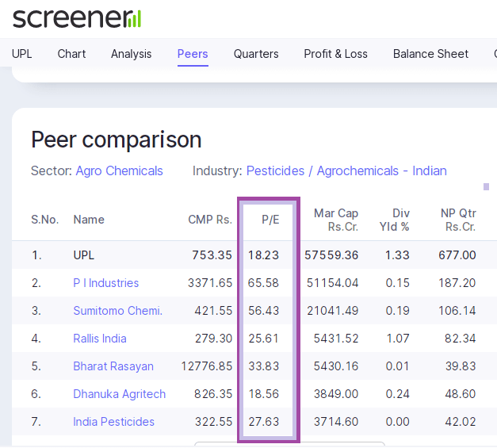Click UPL P/E value 18.23
Image resolution: width=497 pixels, height=448 pixels.
click(263, 255)
